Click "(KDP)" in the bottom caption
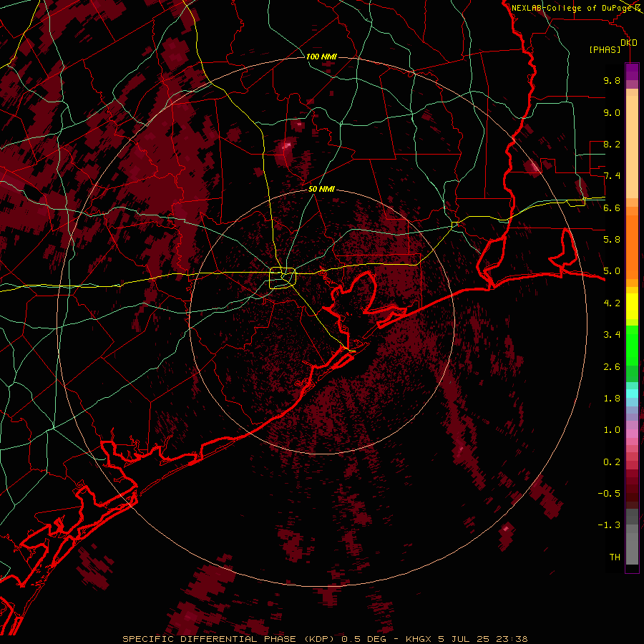This screenshot has width=644, height=644. point(319,639)
